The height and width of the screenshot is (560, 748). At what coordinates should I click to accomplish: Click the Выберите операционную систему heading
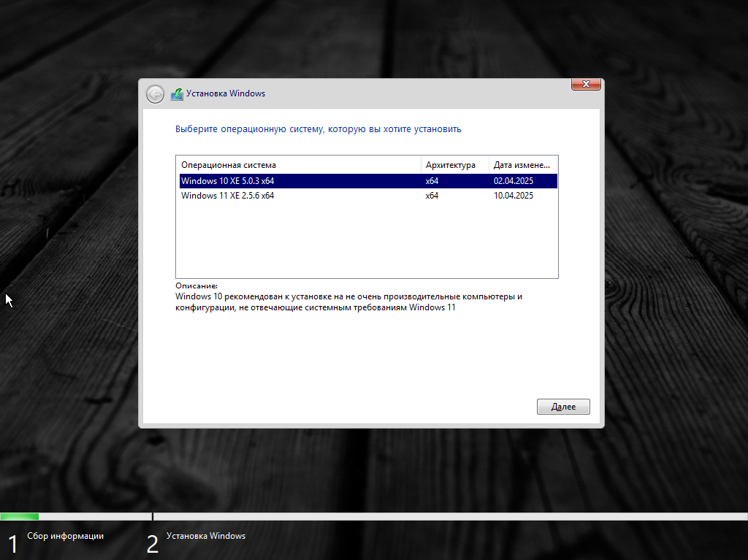pyautogui.click(x=318, y=129)
